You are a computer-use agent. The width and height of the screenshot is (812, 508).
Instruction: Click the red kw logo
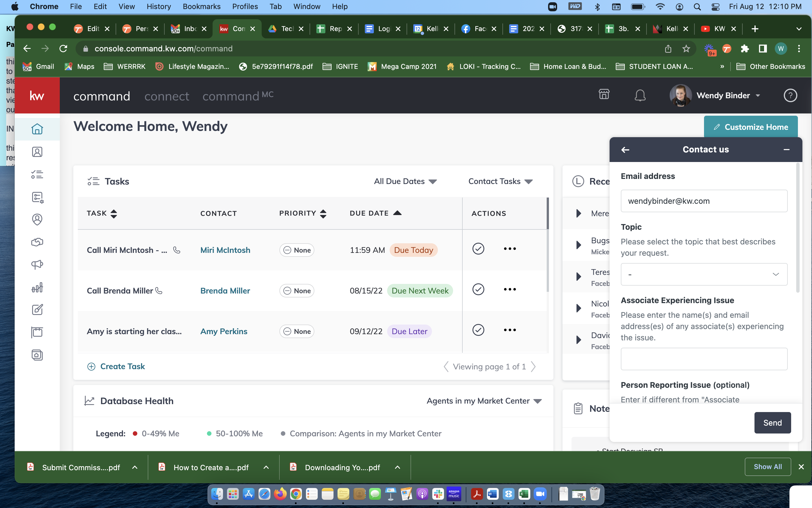pyautogui.click(x=37, y=95)
